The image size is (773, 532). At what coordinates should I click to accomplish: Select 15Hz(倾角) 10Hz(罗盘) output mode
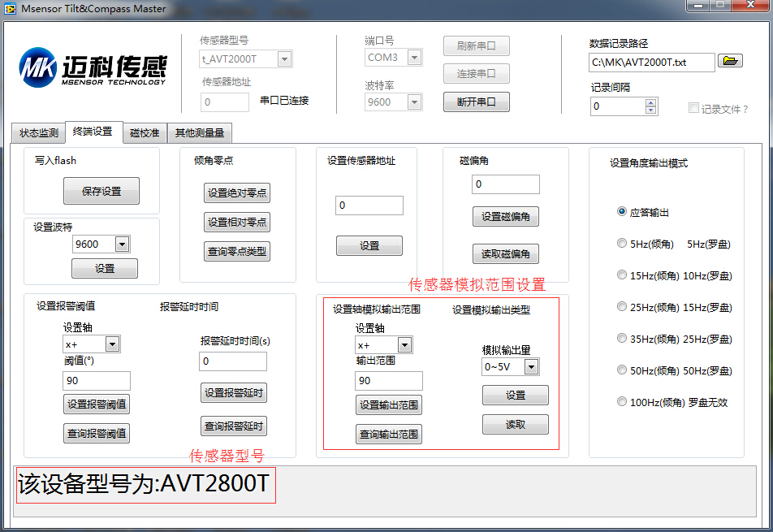coord(622,275)
